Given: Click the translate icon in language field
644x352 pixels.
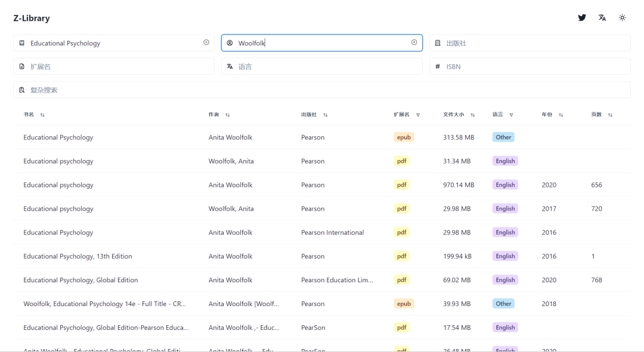Looking at the screenshot, I should [230, 66].
